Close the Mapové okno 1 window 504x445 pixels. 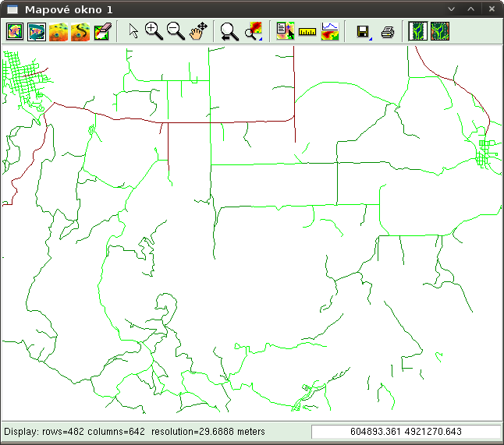492,9
